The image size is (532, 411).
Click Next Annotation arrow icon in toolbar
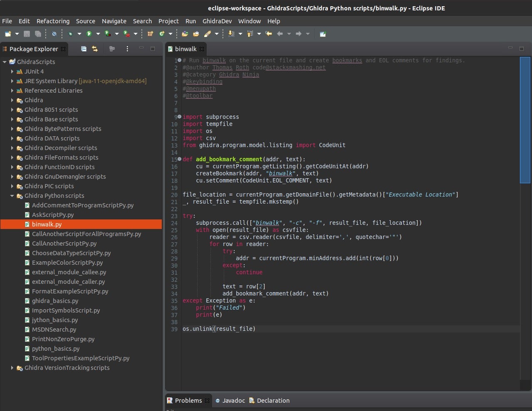231,34
